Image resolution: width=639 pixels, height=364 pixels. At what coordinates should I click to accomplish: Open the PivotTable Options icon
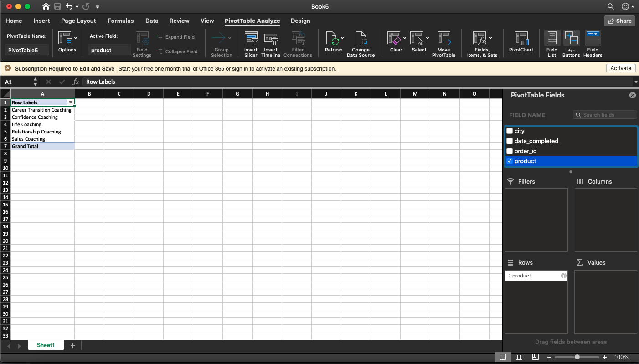coord(65,38)
